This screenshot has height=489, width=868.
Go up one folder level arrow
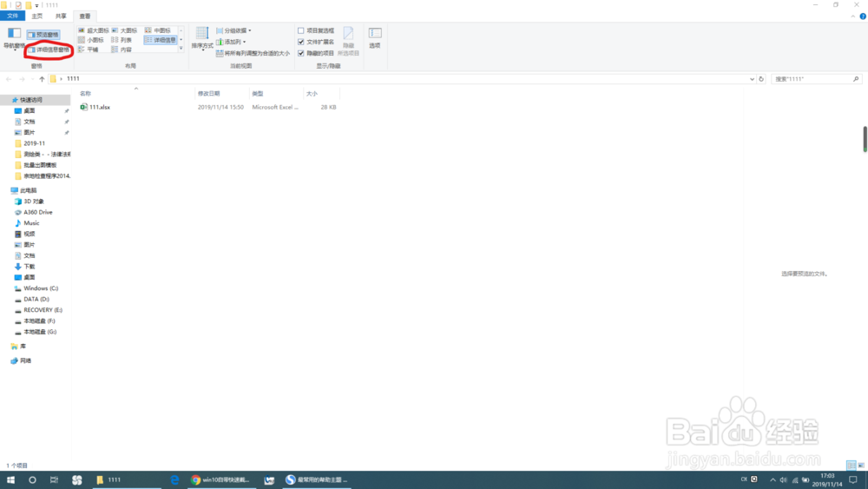[x=42, y=79]
